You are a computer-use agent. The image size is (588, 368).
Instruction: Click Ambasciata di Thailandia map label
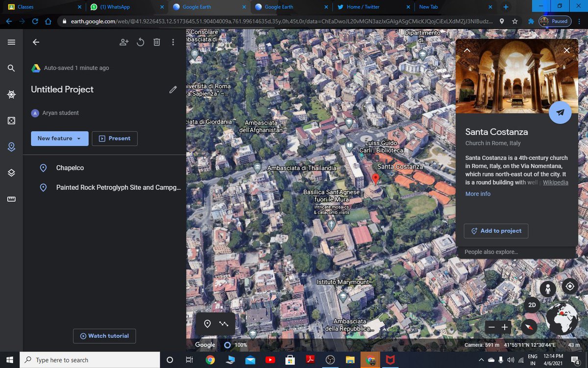point(302,168)
